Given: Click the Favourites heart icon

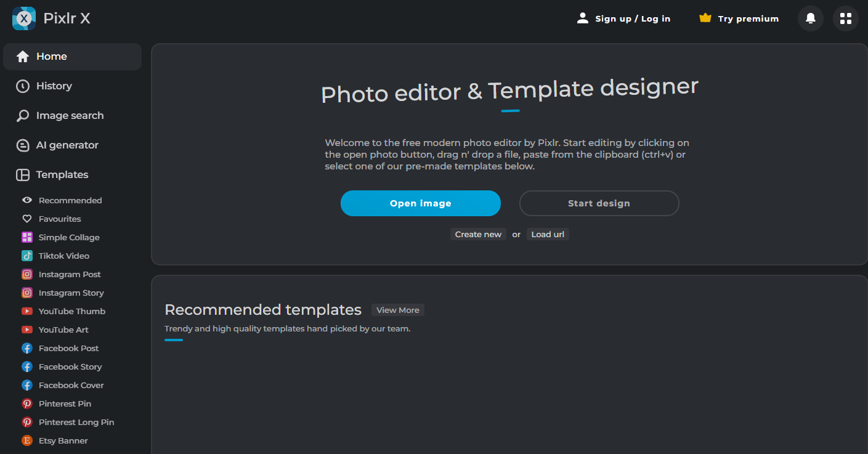Looking at the screenshot, I should 27,219.
